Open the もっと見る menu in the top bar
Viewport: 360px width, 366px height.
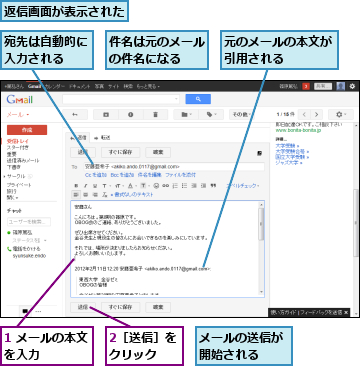[149, 86]
